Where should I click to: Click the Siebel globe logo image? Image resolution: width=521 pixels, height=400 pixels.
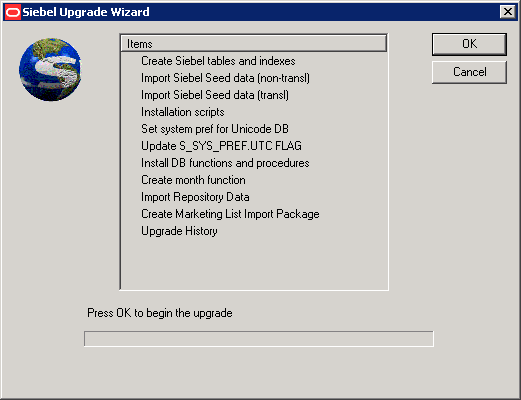pyautogui.click(x=50, y=69)
